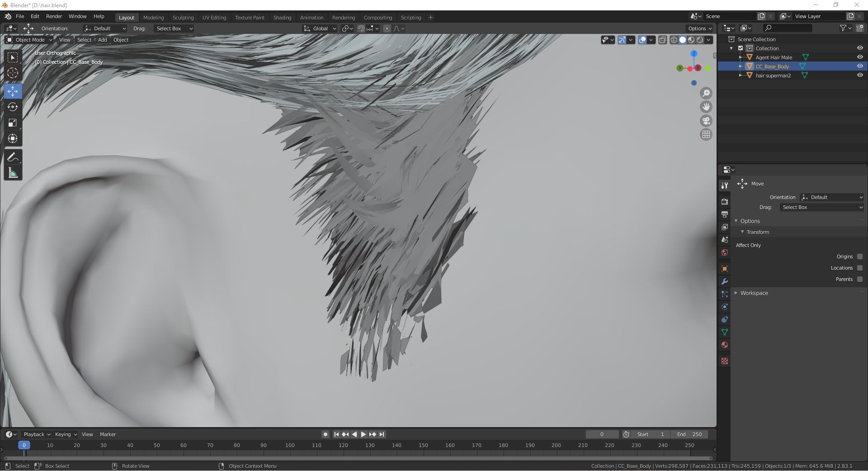
Task: Click the Zoom view icon
Action: [x=706, y=93]
